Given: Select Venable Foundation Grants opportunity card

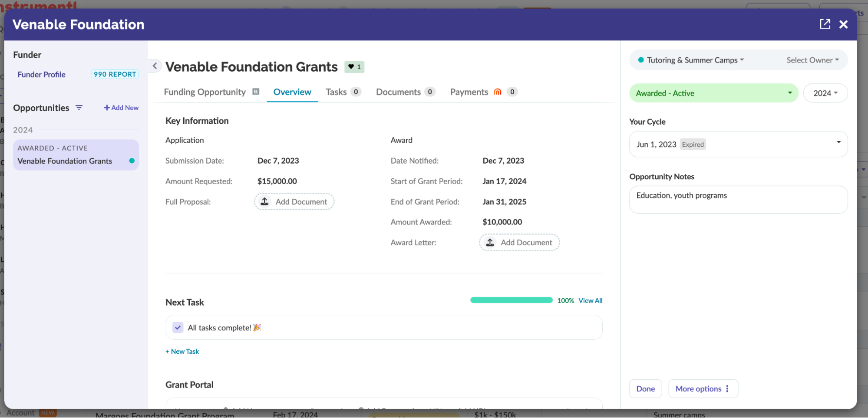Looking at the screenshot, I should (x=76, y=155).
